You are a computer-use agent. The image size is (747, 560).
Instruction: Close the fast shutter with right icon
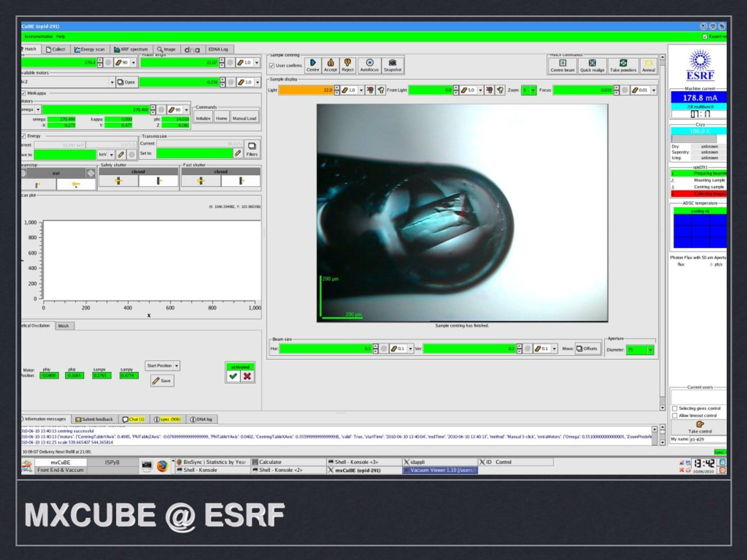point(241,181)
